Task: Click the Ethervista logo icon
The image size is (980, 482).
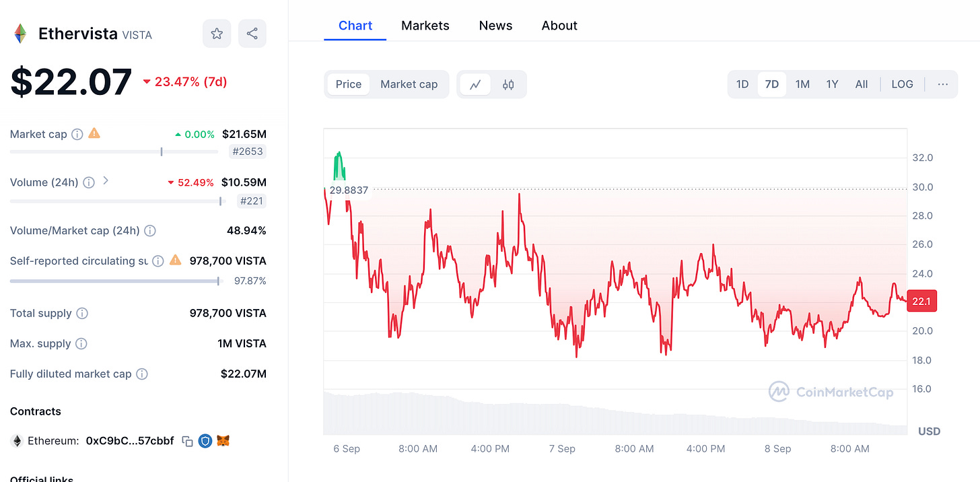Action: pos(21,34)
